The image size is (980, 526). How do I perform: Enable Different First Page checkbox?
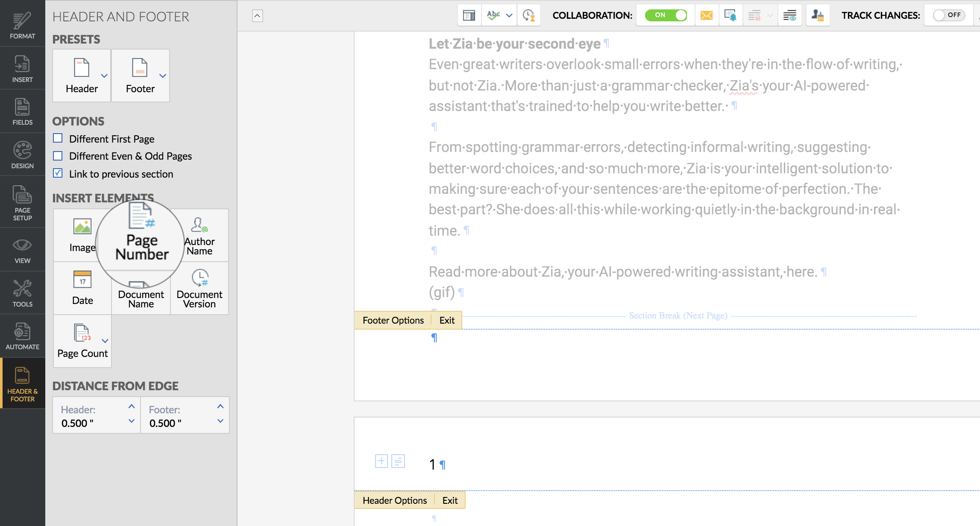(x=58, y=139)
